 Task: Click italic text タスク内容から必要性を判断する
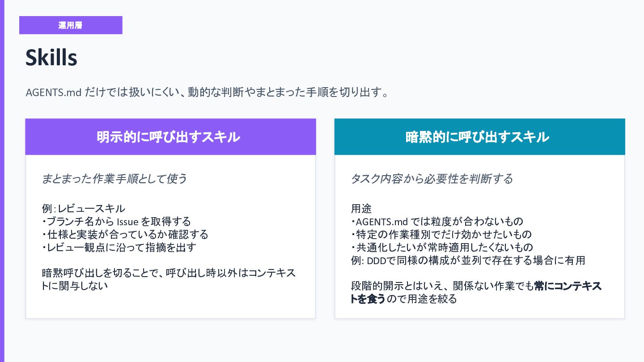432,179
